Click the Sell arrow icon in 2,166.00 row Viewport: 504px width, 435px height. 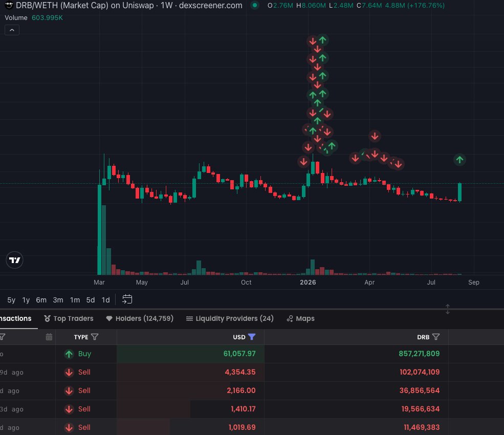[69, 390]
